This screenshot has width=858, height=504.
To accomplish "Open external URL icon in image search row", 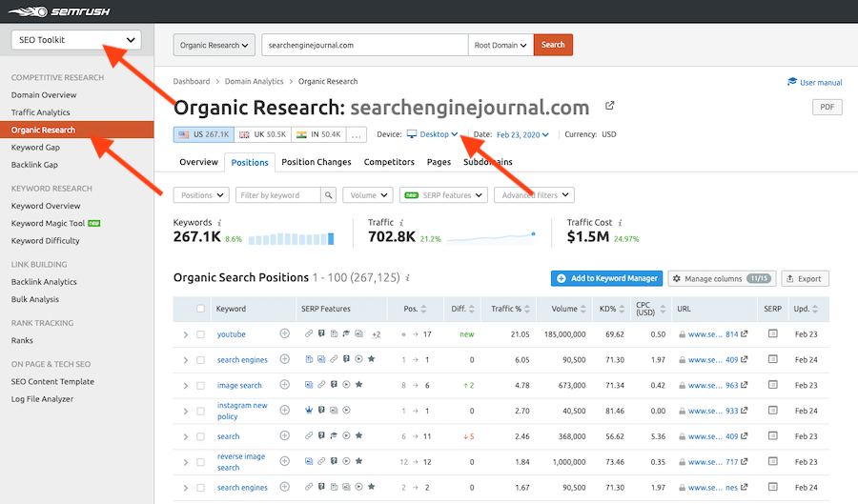I will point(745,385).
